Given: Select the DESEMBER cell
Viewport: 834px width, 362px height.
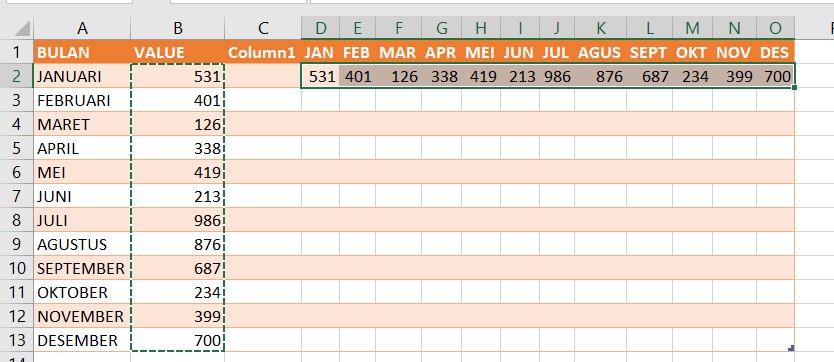Looking at the screenshot, I should point(82,340).
